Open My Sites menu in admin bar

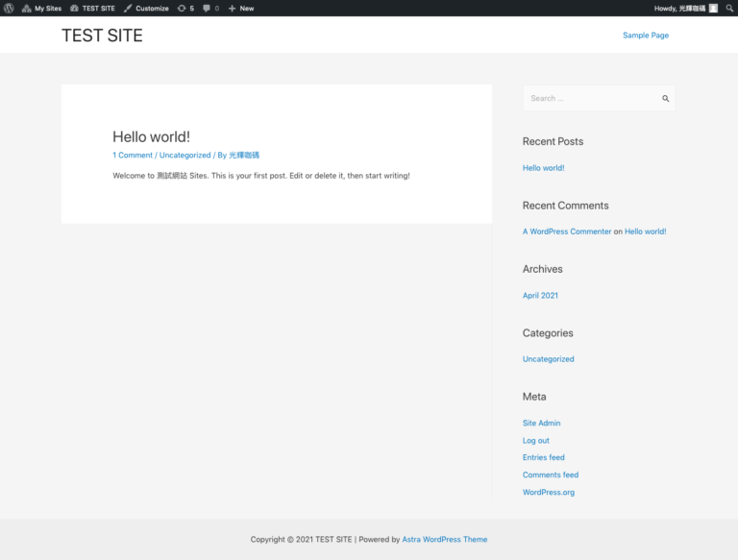41,8
